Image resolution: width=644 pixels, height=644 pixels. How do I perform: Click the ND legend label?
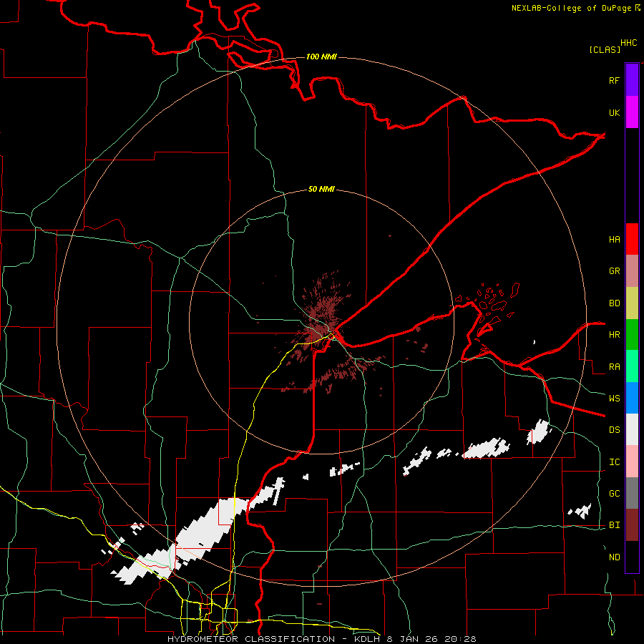(614, 557)
